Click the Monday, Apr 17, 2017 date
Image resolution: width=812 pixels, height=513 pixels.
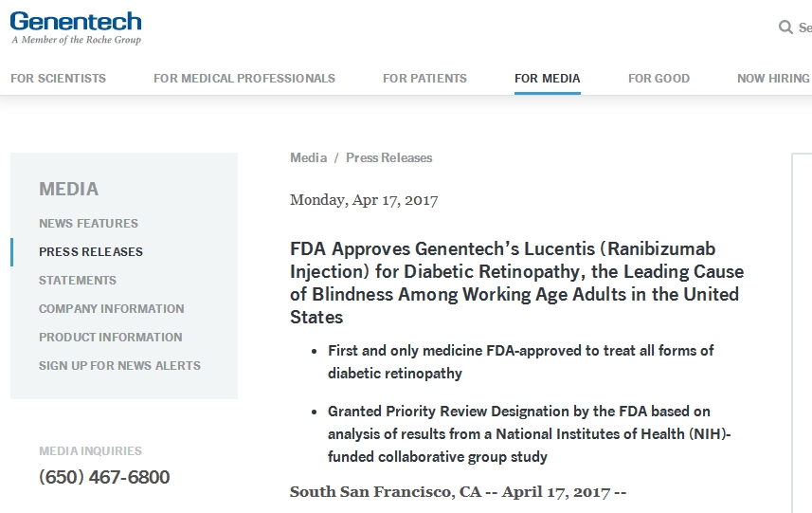pyautogui.click(x=364, y=200)
